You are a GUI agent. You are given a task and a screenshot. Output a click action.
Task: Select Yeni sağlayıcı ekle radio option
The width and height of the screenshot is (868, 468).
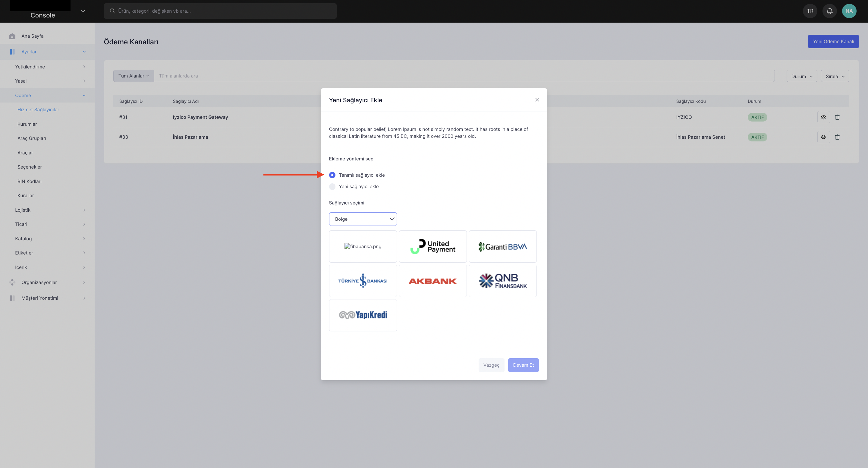pyautogui.click(x=332, y=186)
